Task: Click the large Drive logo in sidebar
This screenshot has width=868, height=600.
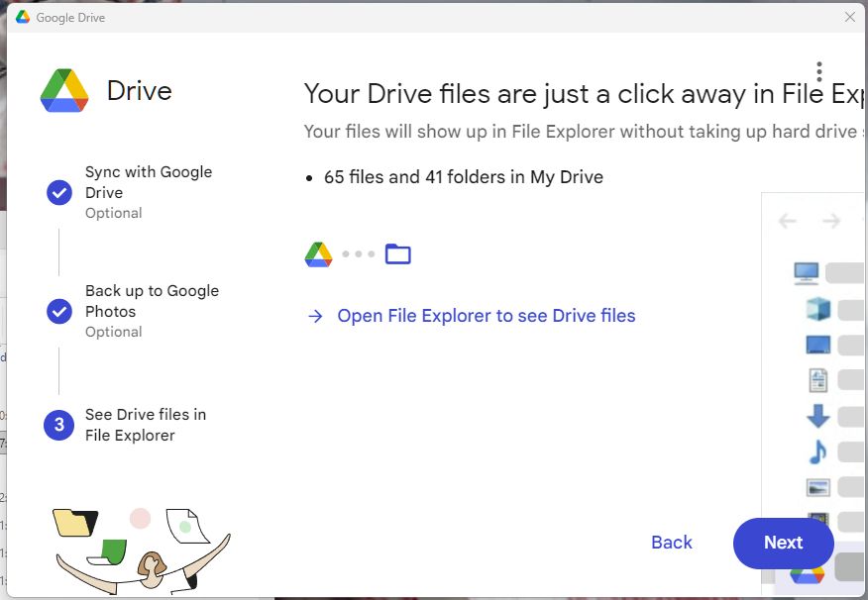Action: click(64, 91)
